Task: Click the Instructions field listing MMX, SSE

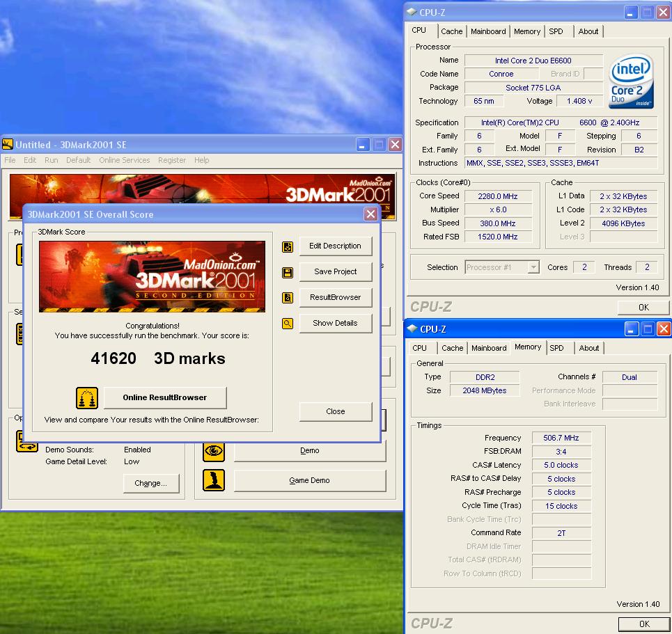Action: tap(561, 163)
